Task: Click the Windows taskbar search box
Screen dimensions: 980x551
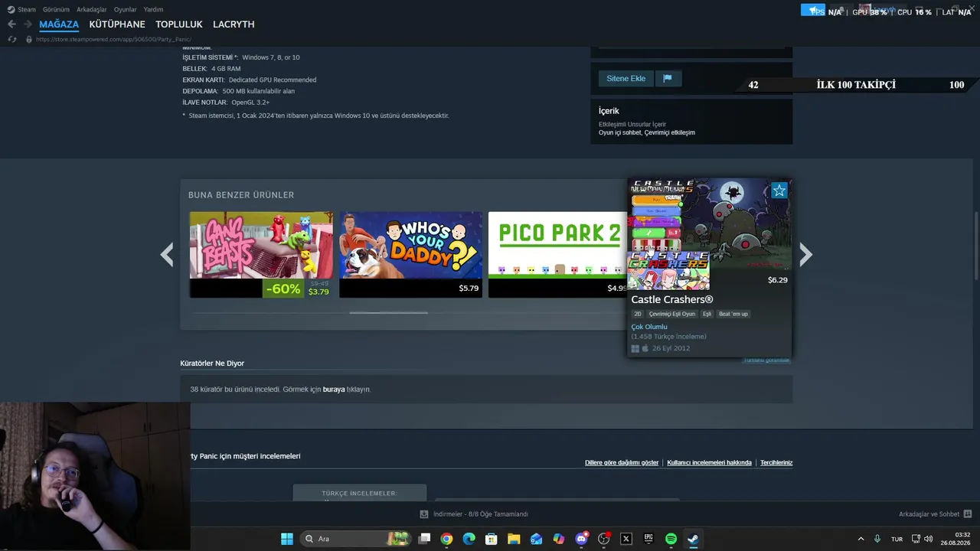Action: point(354,539)
